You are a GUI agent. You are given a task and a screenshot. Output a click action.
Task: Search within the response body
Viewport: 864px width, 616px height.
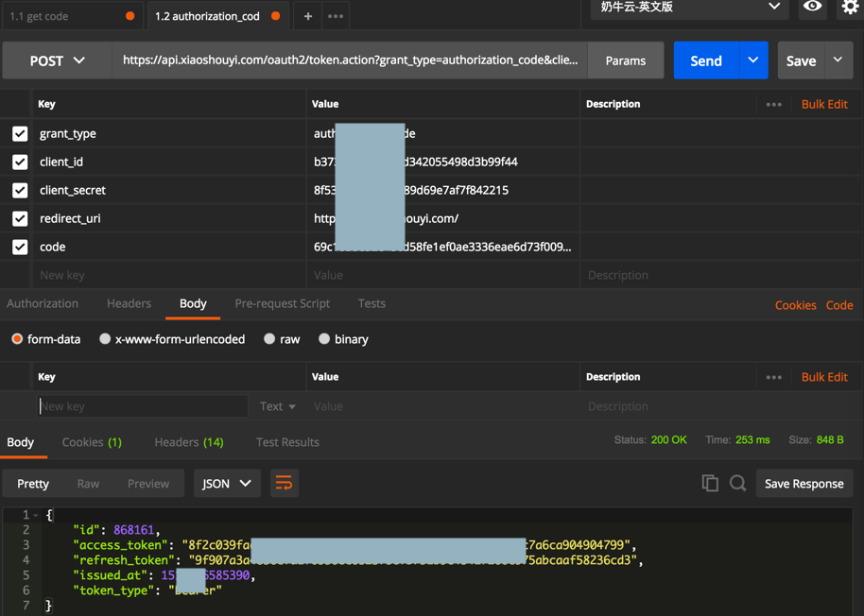(738, 483)
